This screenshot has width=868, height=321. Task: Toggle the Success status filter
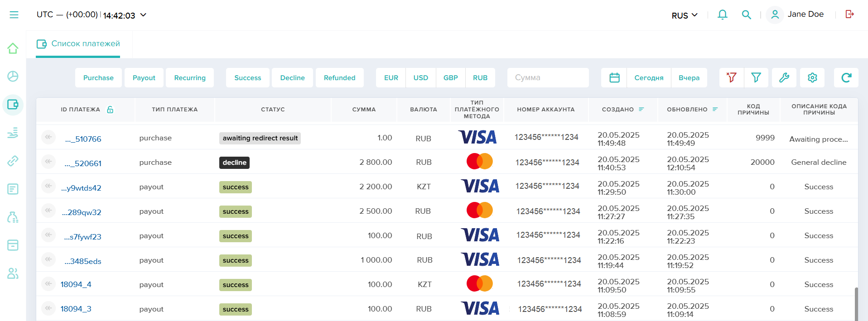click(247, 78)
